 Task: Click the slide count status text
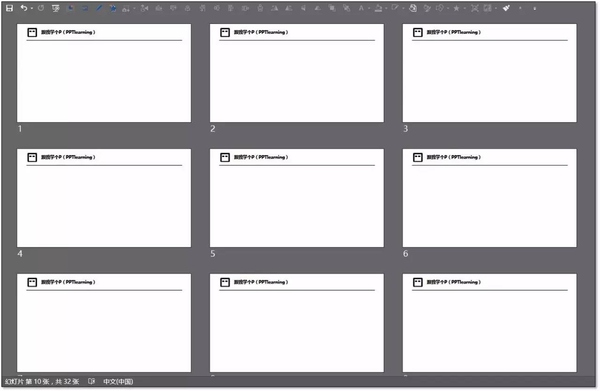(42, 381)
